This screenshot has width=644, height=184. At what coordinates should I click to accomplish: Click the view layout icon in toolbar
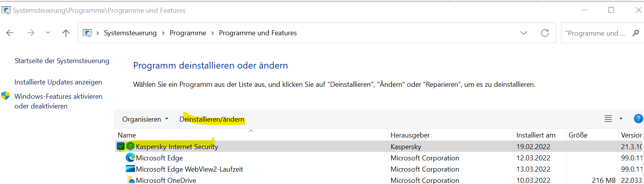[x=608, y=119]
